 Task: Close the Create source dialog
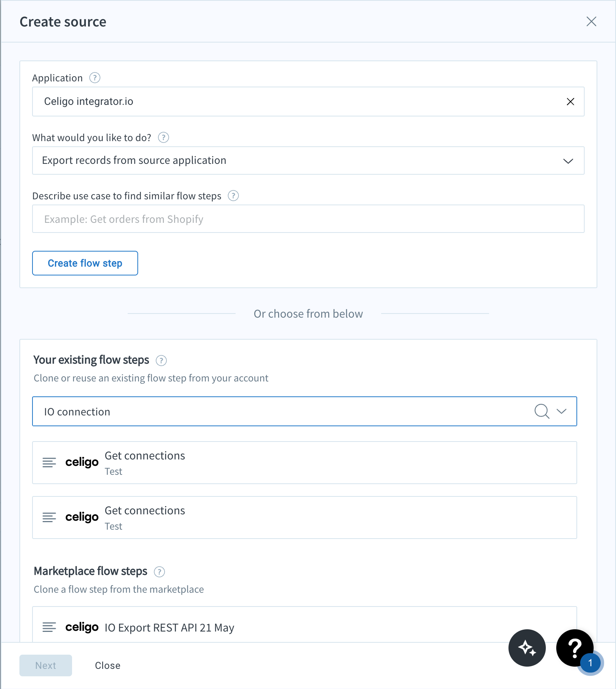point(591,22)
